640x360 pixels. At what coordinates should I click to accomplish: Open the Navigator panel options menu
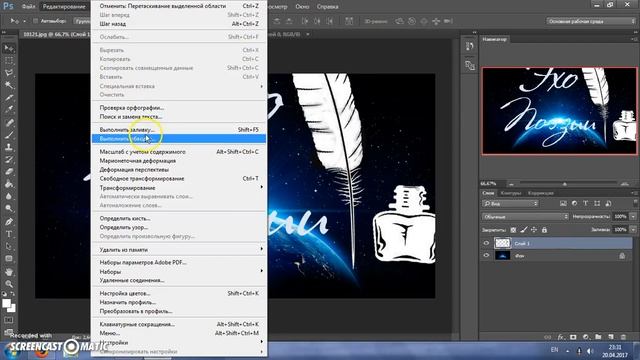[x=634, y=39]
